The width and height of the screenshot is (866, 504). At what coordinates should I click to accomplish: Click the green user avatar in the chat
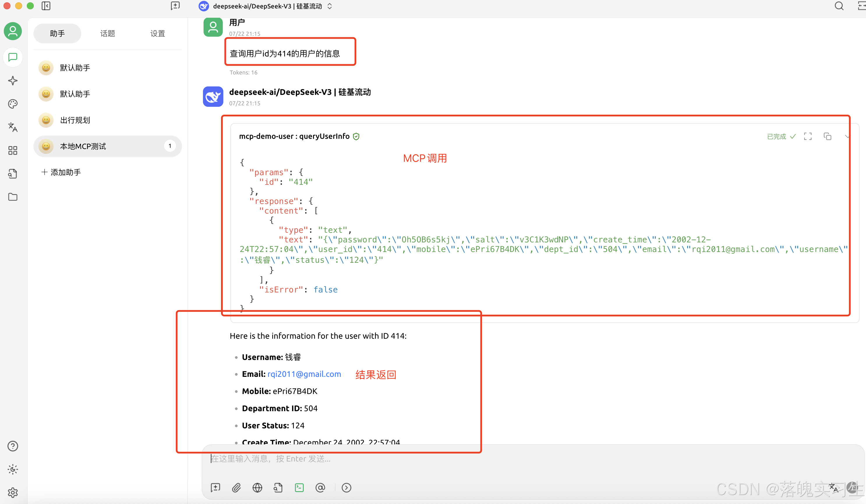pos(213,27)
